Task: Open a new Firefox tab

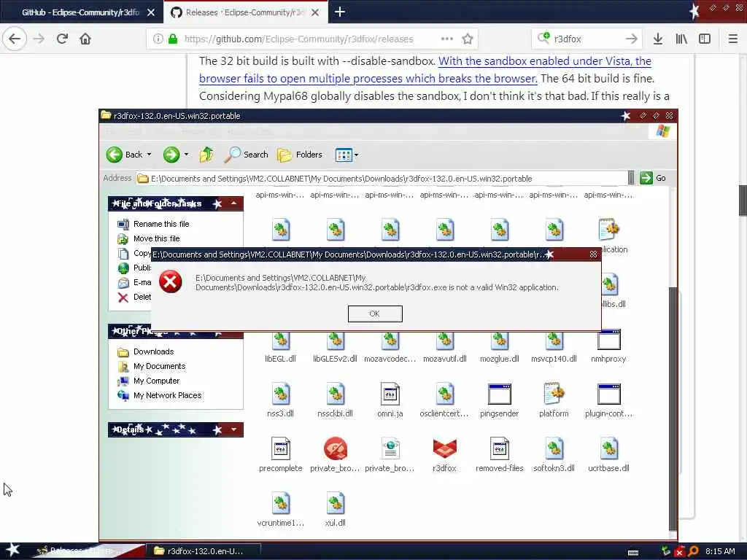Action: (x=340, y=12)
